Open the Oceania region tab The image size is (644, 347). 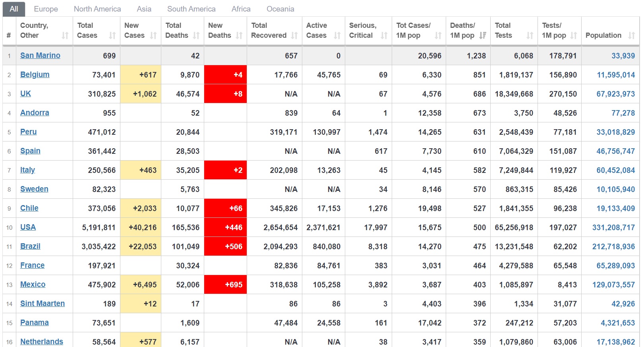[x=280, y=9]
